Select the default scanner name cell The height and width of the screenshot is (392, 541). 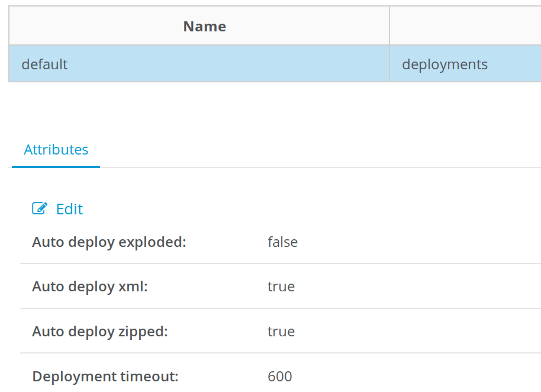pos(45,64)
